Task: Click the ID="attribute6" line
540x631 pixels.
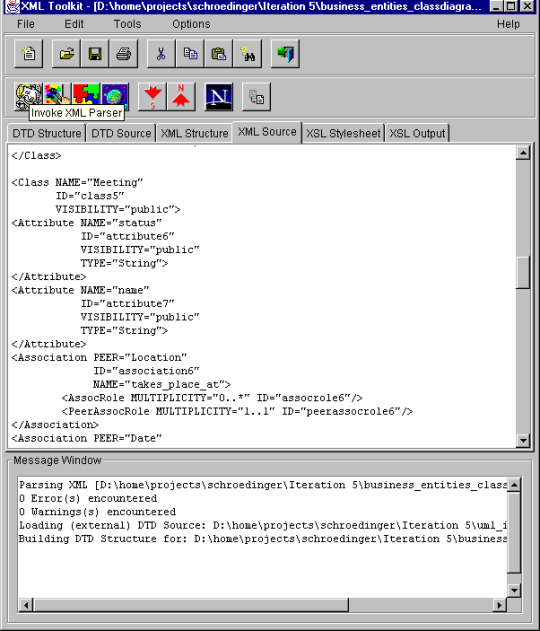Action: click(128, 236)
